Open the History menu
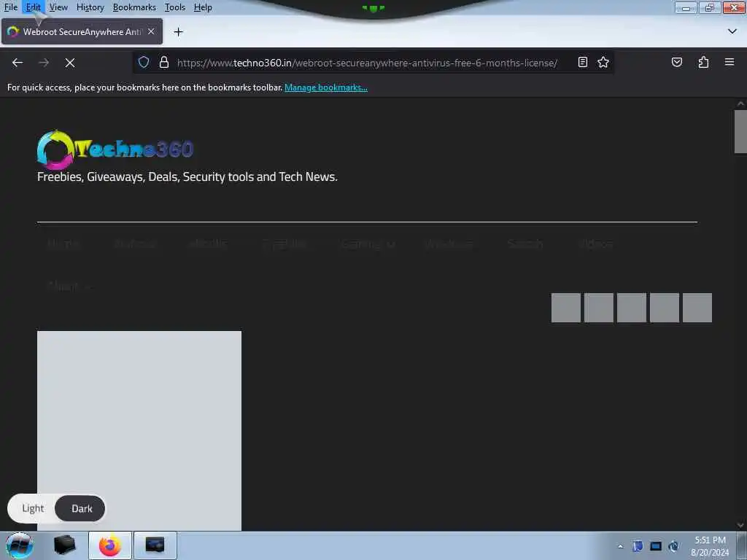This screenshot has width=747, height=560. point(90,7)
